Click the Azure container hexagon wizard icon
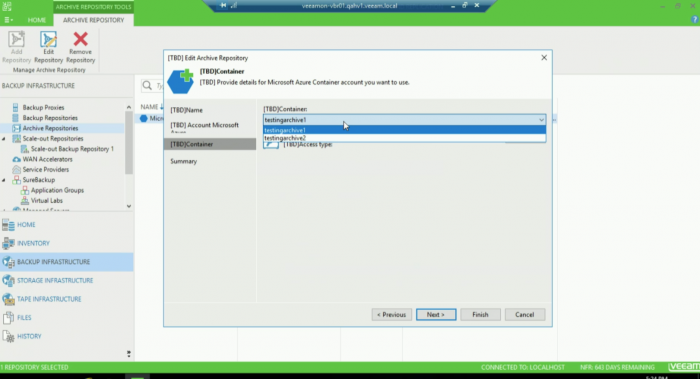 [181, 81]
